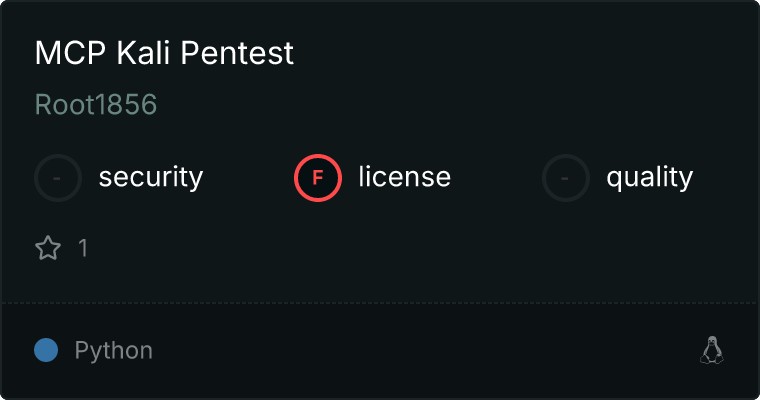Click the dashed divider above the footer
The image size is (760, 400).
click(x=380, y=302)
